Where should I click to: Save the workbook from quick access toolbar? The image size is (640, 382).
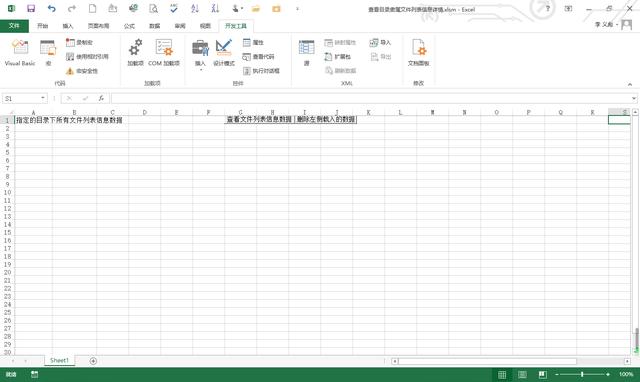tap(31, 9)
